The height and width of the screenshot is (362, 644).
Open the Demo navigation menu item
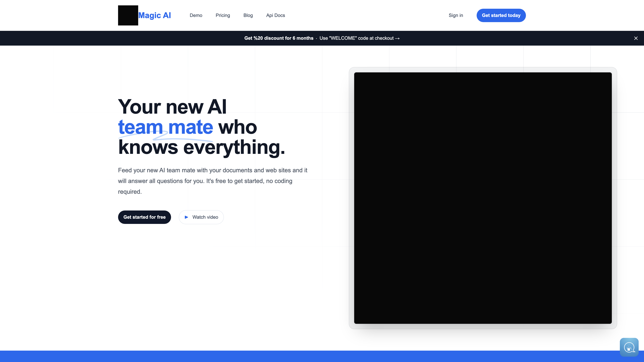pos(196,15)
